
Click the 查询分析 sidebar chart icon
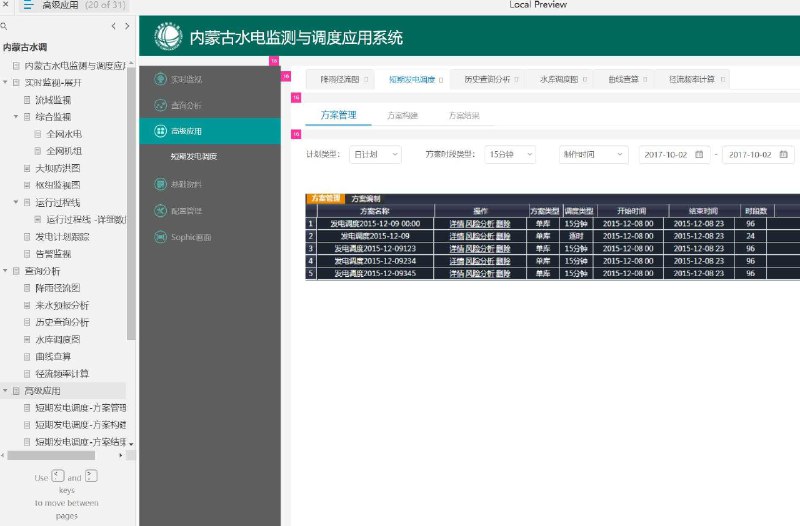[160, 105]
